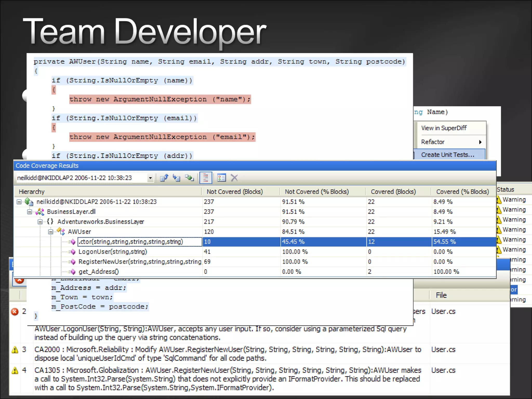
Task: Click the Import Results toolbar icon
Action: [x=177, y=178]
